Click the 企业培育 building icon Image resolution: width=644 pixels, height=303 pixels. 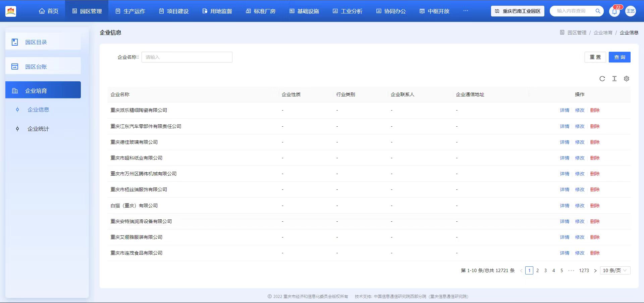15,91
